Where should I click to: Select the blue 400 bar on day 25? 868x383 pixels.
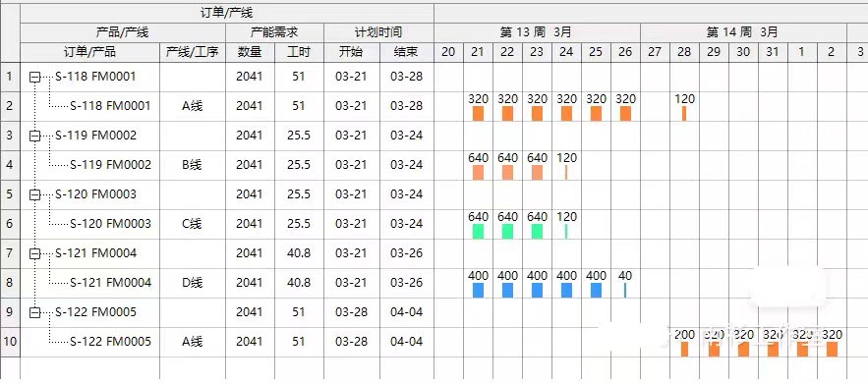click(x=596, y=290)
